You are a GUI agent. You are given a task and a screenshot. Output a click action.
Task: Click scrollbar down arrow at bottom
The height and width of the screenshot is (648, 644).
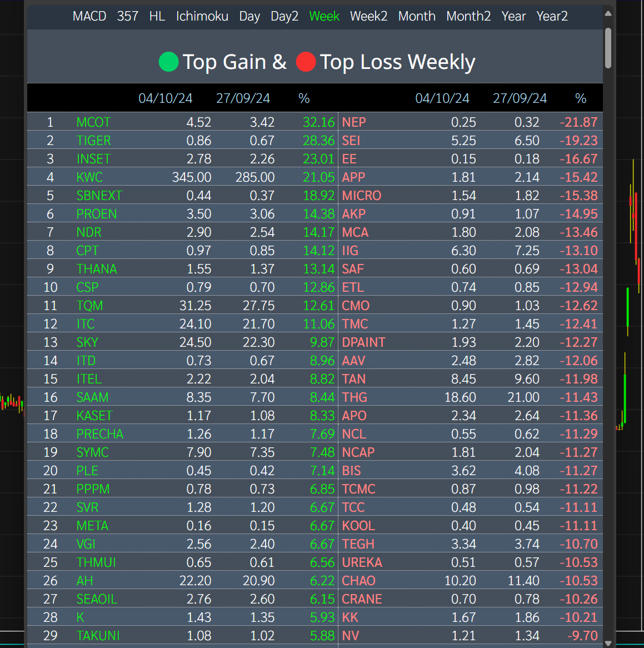[608, 644]
